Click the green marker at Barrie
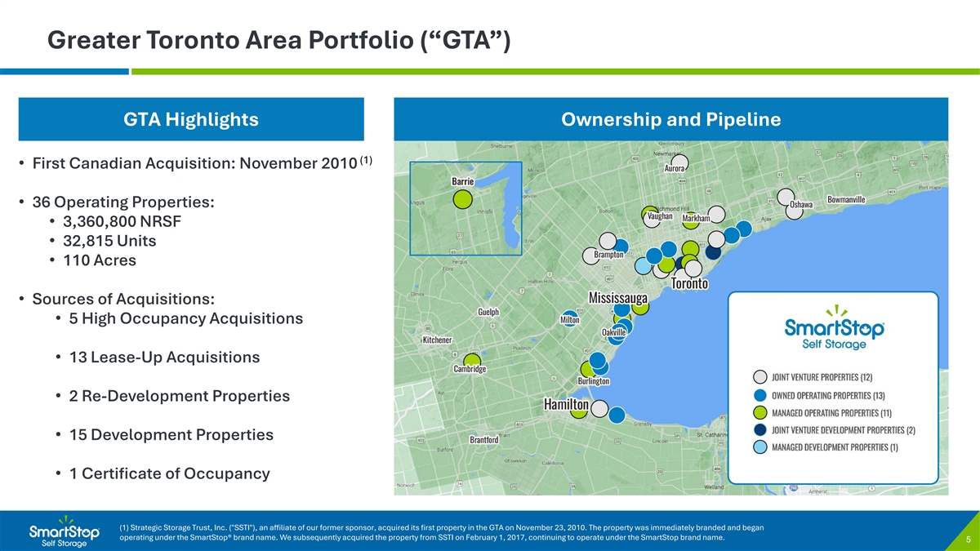Image resolution: width=980 pixels, height=551 pixels. coord(462,198)
